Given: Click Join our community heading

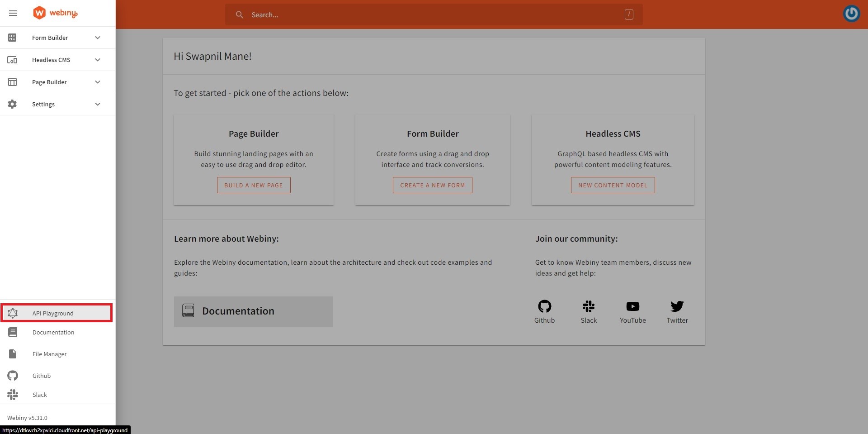Looking at the screenshot, I should 576,238.
